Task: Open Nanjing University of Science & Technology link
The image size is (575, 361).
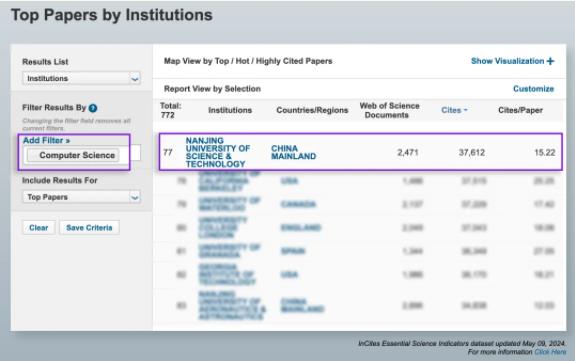Action: (217, 152)
